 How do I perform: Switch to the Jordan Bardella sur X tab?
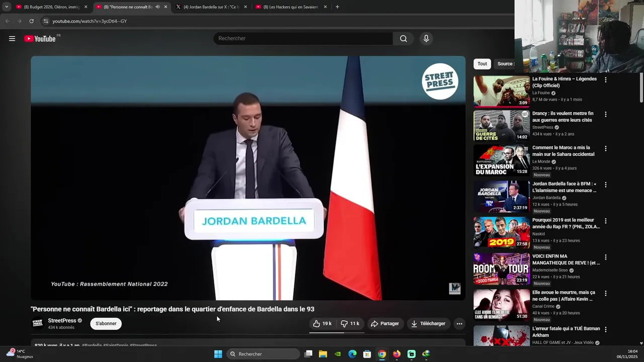[x=211, y=7]
